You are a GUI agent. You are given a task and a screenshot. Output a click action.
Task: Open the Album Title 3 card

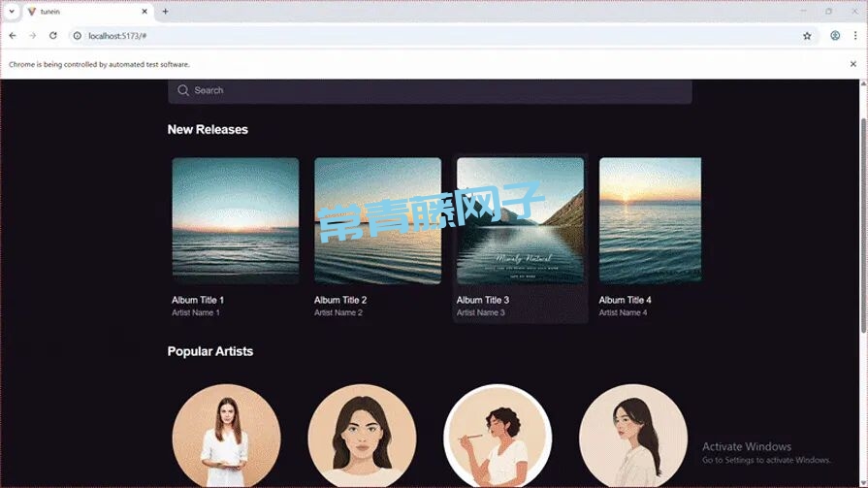(x=520, y=238)
